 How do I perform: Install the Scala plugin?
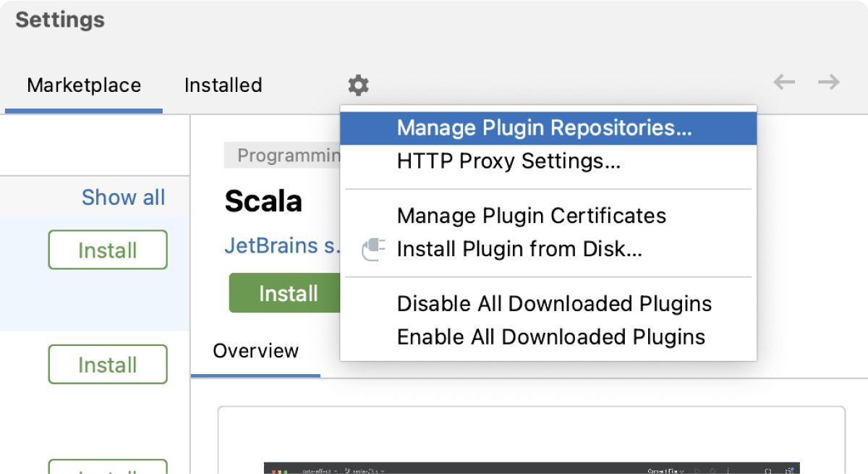pos(288,293)
